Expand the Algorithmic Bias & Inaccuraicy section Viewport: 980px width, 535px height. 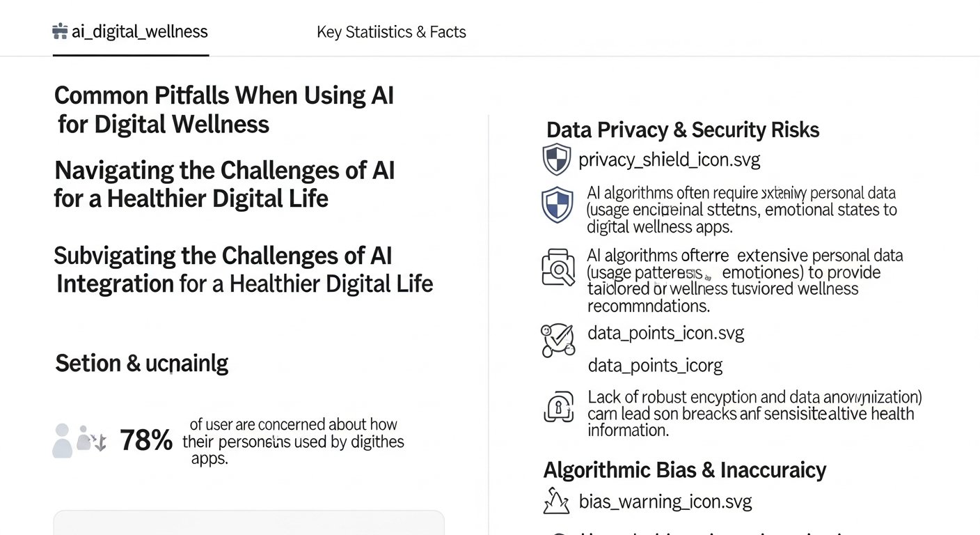(x=685, y=470)
